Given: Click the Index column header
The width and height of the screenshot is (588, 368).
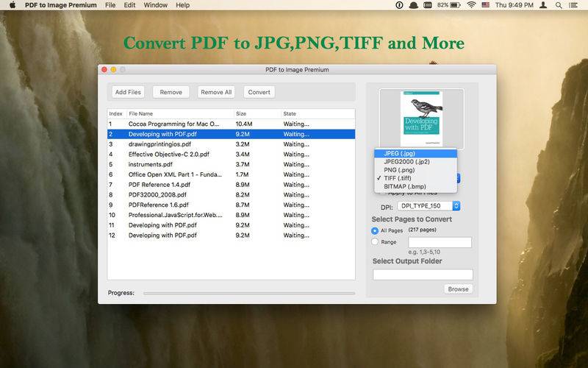Looking at the screenshot, I should (116, 113).
